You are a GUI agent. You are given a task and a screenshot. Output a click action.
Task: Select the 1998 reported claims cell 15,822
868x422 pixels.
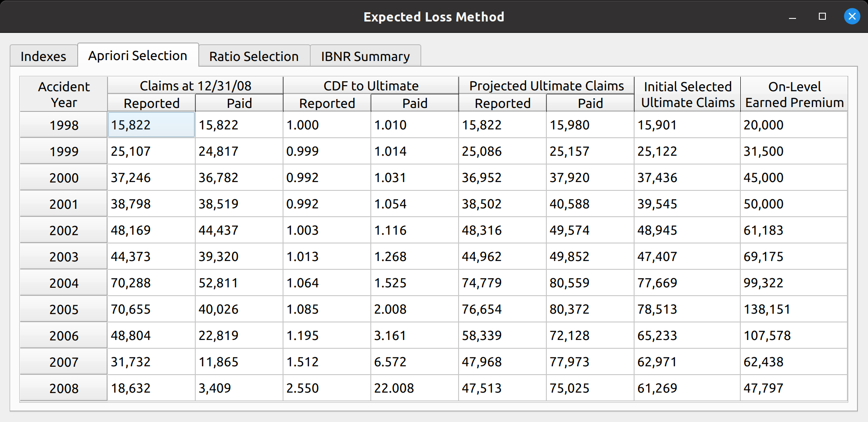pos(151,125)
